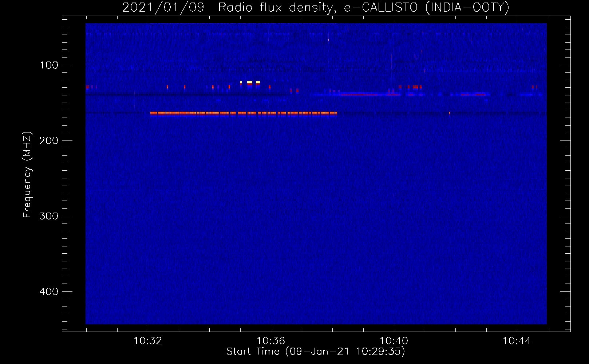589x364 pixels.
Task: Click the 200 frequency axis label
Action: click(49, 141)
